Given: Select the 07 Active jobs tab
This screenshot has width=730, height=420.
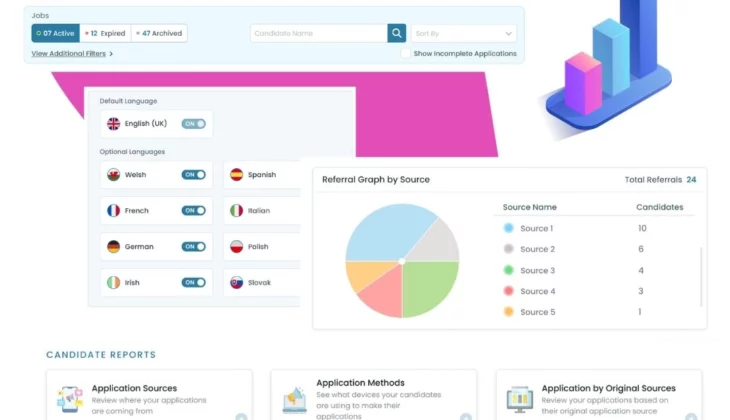Looking at the screenshot, I should pyautogui.click(x=55, y=33).
